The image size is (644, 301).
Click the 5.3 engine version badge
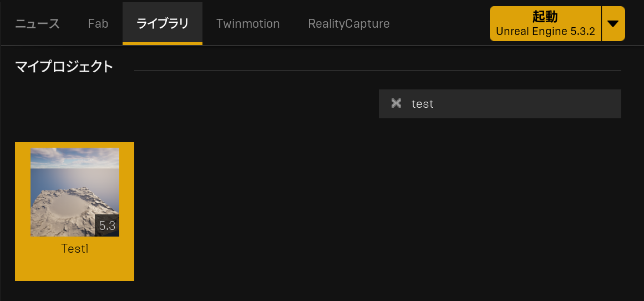pyautogui.click(x=107, y=225)
